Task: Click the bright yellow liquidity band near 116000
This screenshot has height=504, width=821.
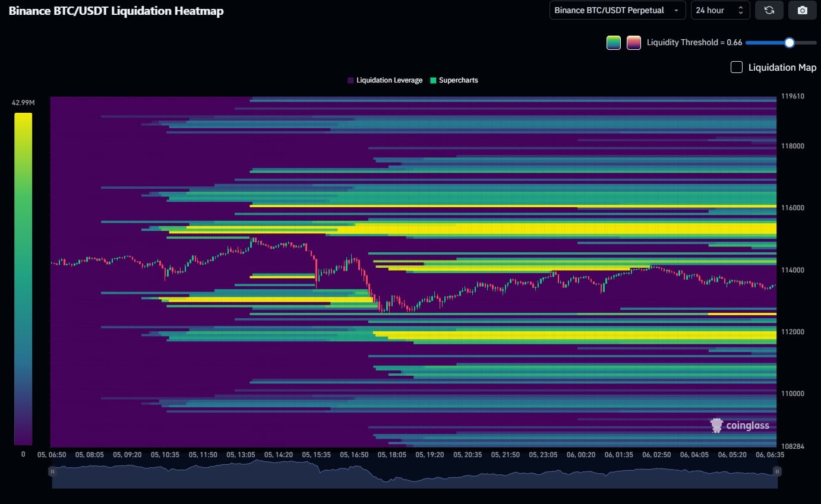Action: click(x=511, y=206)
